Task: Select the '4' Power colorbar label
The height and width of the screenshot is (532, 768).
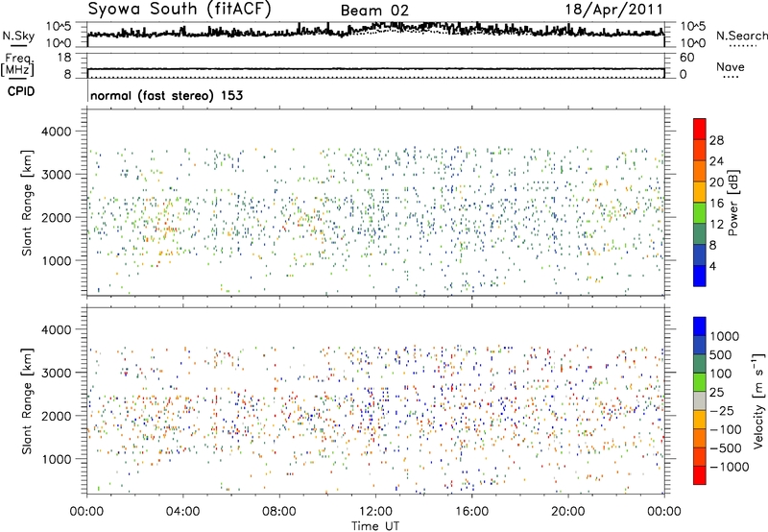Action: [x=712, y=267]
